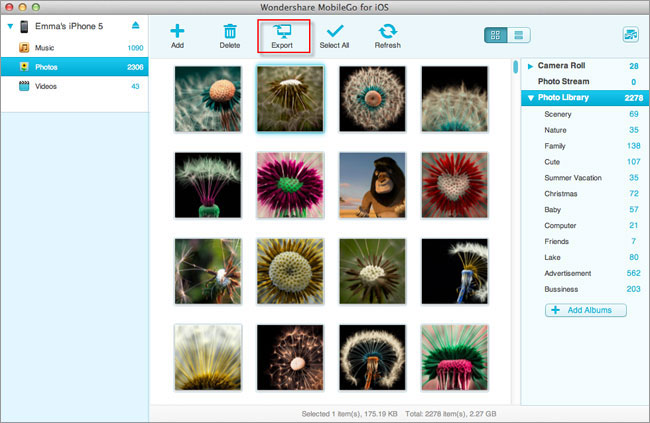Select the arched dandelion with orange stem photo

(372, 357)
